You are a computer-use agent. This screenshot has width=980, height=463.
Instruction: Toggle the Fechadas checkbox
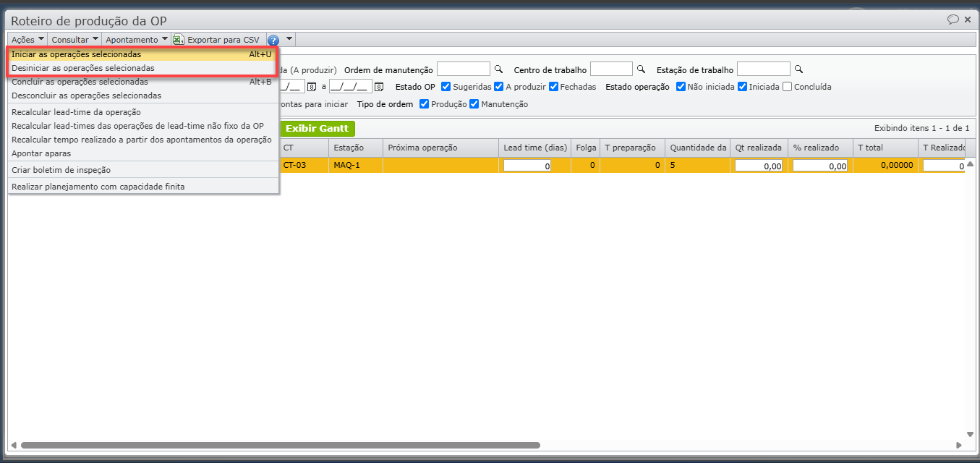(x=554, y=87)
